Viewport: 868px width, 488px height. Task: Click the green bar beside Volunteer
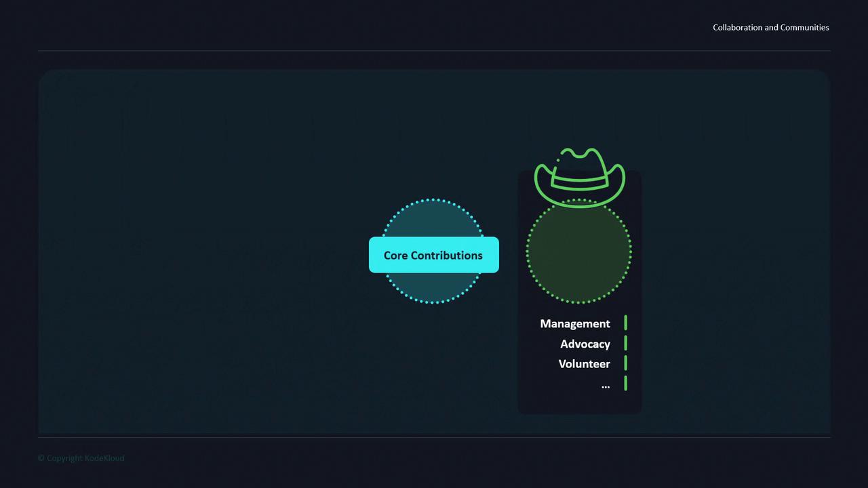point(625,363)
